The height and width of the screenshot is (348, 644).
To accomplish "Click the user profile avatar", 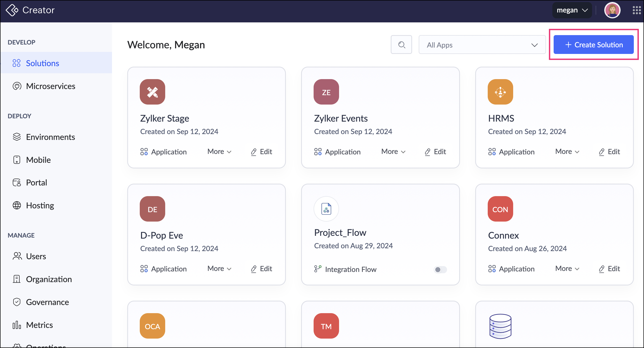I will coord(612,10).
